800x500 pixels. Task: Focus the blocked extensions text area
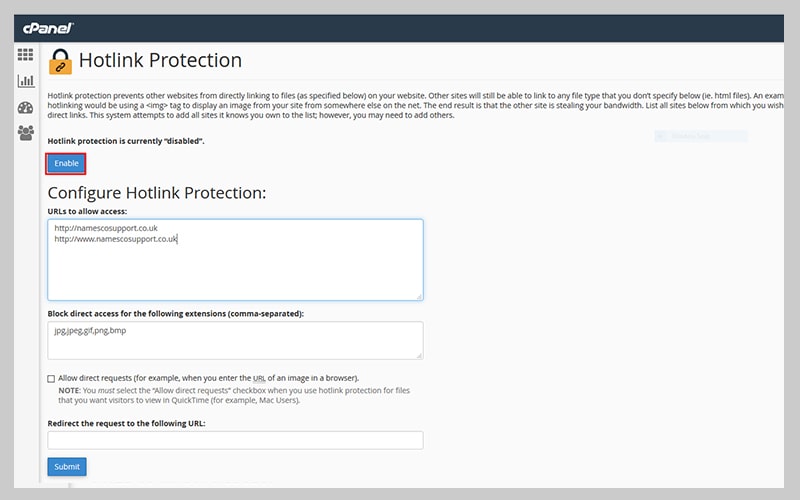point(235,340)
